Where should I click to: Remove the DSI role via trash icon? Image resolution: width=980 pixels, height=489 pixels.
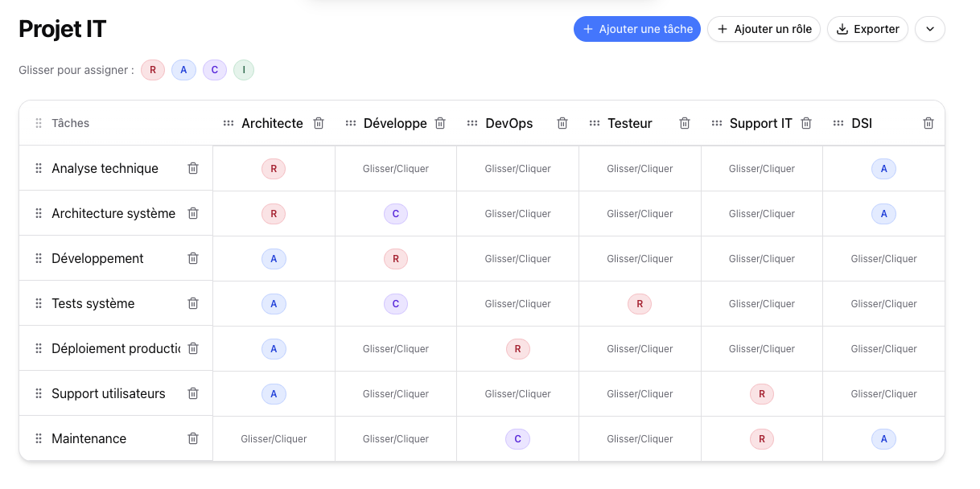tap(929, 123)
